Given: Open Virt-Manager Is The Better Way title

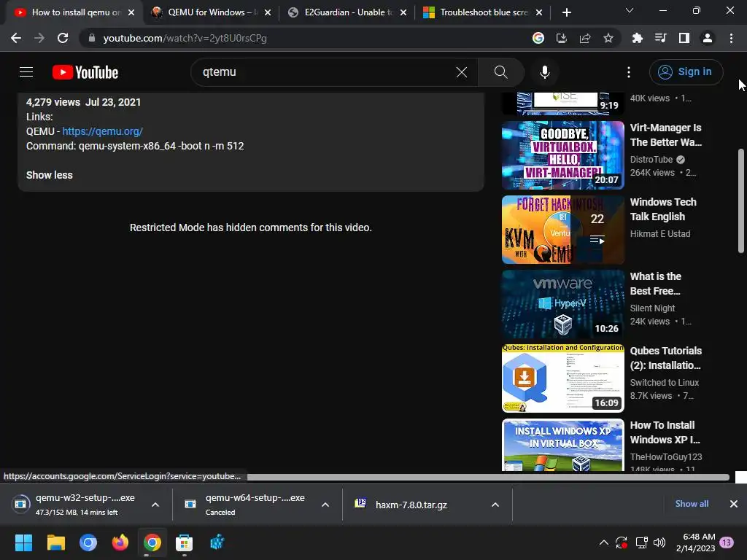Looking at the screenshot, I should pos(665,135).
